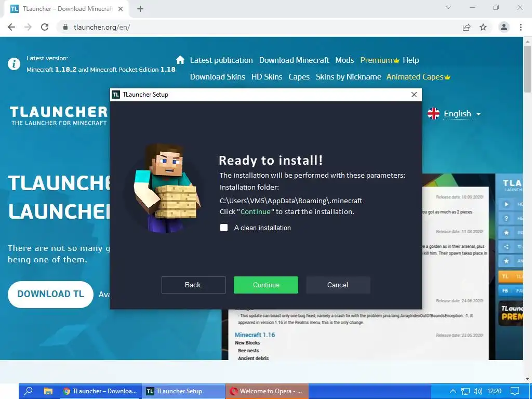Screen dimensions: 532x399
Task: Click the browser forward arrow
Action: 28,27
